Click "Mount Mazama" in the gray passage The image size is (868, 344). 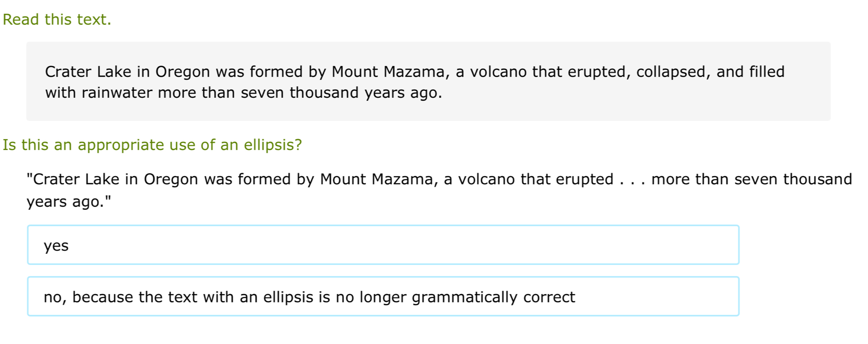388,72
